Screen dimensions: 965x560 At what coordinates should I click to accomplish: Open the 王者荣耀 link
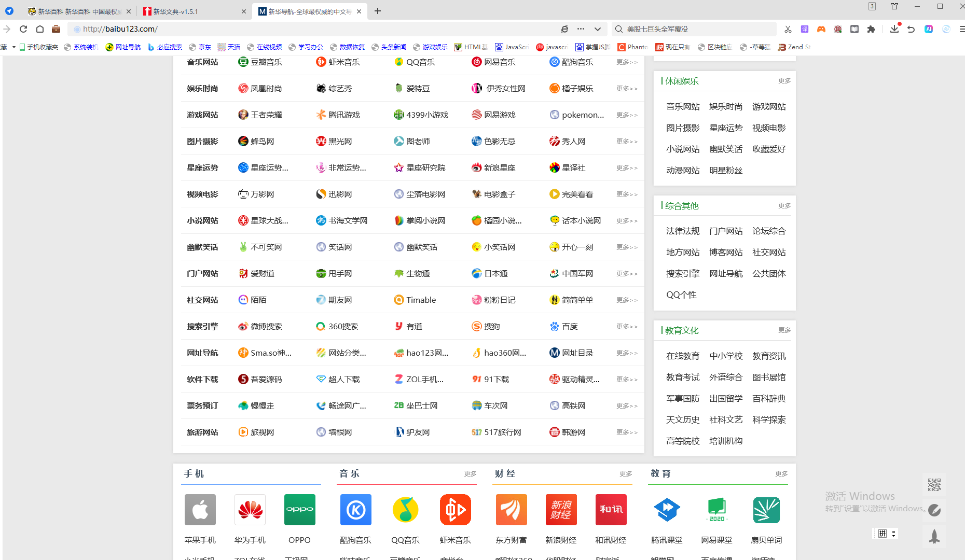[260, 115]
